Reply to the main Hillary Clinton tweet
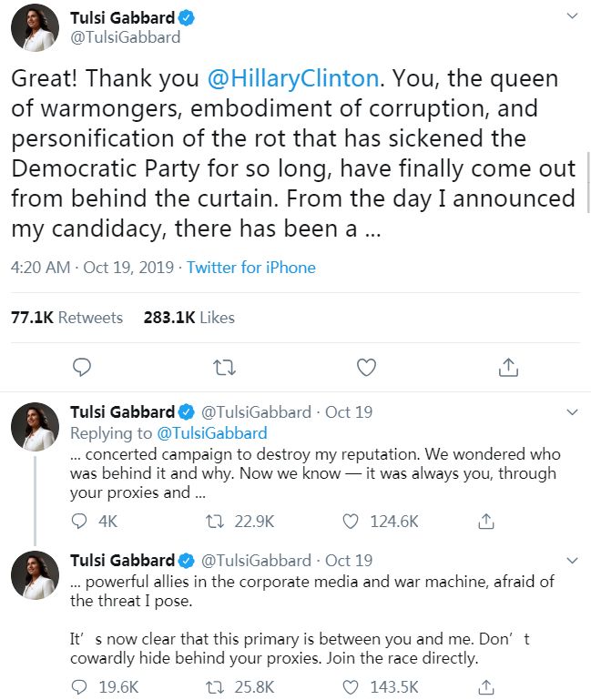The height and width of the screenshot is (700, 591). click(x=81, y=367)
